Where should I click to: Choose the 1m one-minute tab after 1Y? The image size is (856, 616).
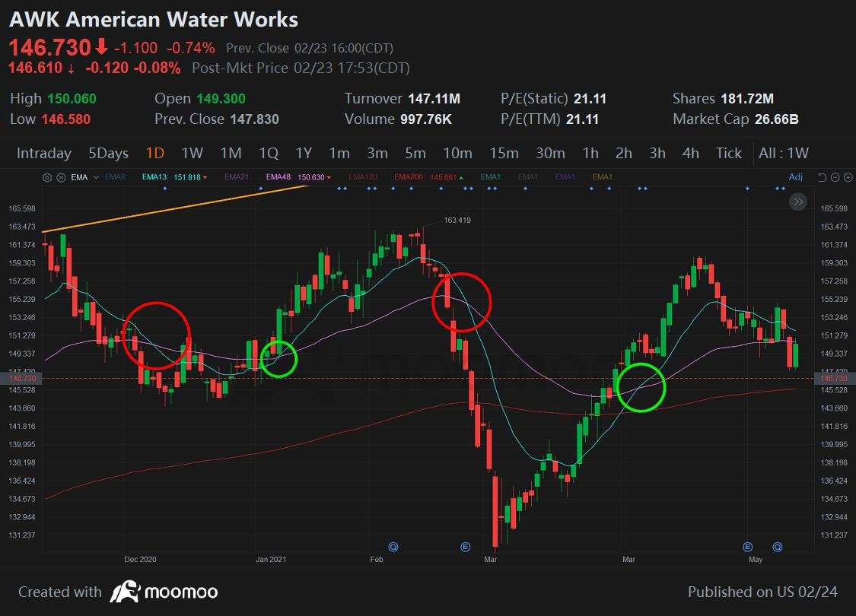point(339,154)
